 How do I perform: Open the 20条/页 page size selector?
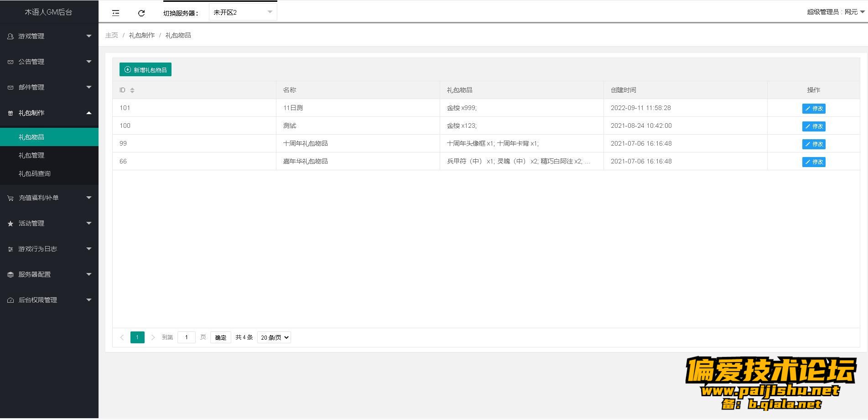pyautogui.click(x=274, y=338)
